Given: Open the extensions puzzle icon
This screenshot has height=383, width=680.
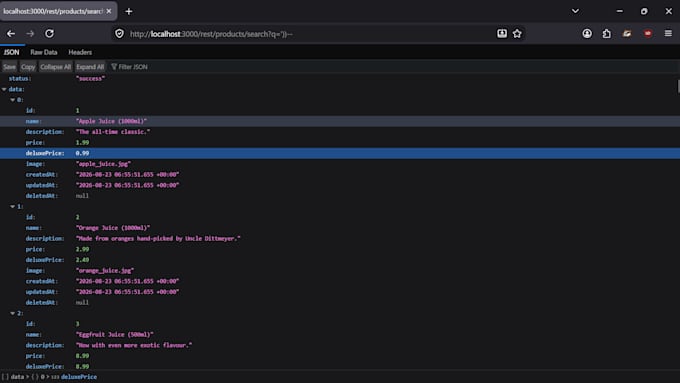Looking at the screenshot, I should pos(607,33).
